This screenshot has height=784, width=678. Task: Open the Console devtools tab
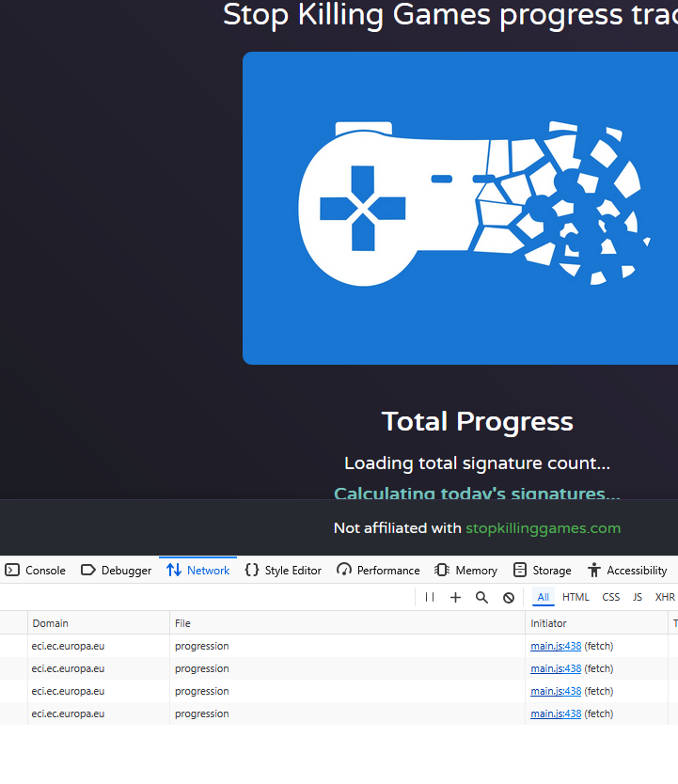point(36,570)
